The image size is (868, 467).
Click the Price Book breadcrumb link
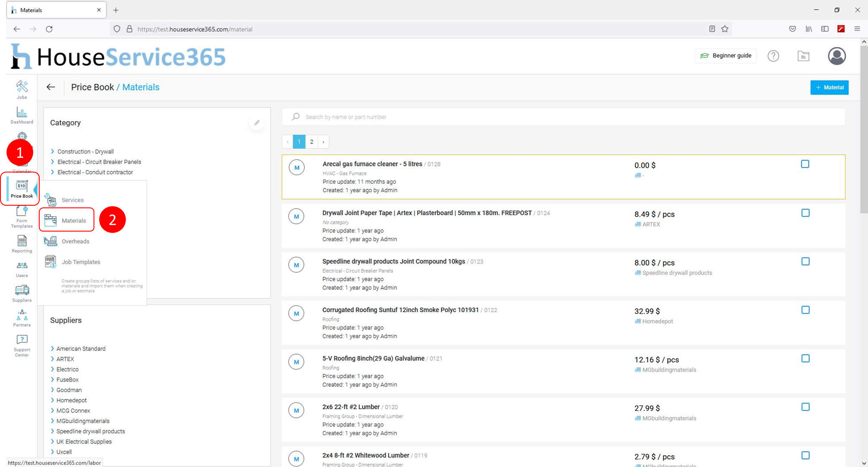click(x=92, y=87)
